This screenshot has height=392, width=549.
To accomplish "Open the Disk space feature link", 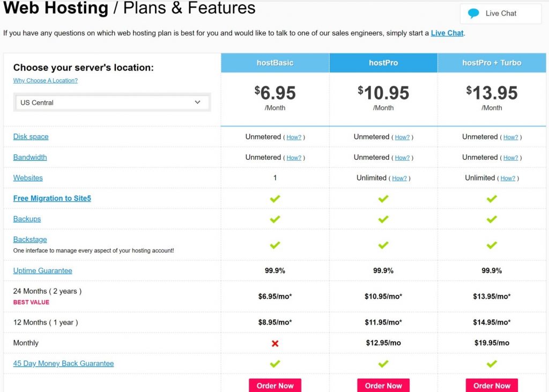I will (31, 137).
